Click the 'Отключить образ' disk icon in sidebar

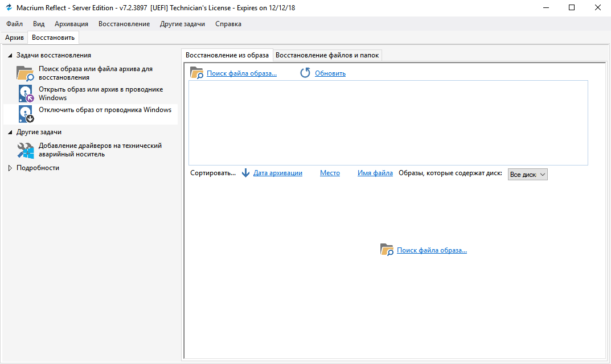click(26, 114)
